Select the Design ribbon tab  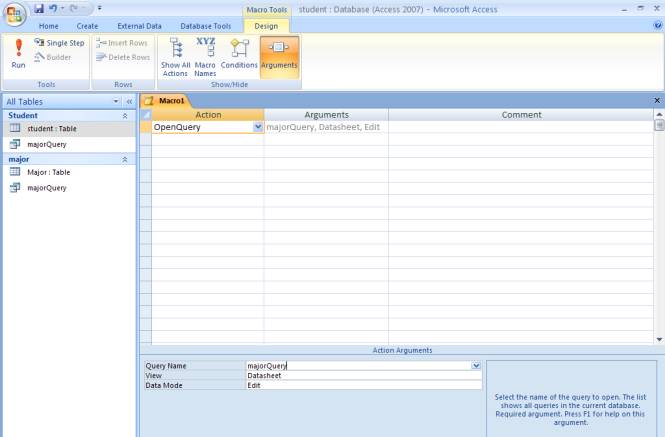[x=266, y=26]
